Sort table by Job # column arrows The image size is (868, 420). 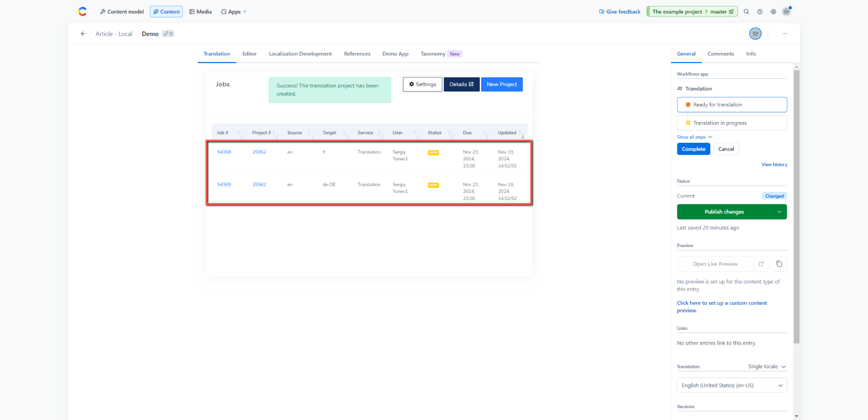tap(240, 134)
